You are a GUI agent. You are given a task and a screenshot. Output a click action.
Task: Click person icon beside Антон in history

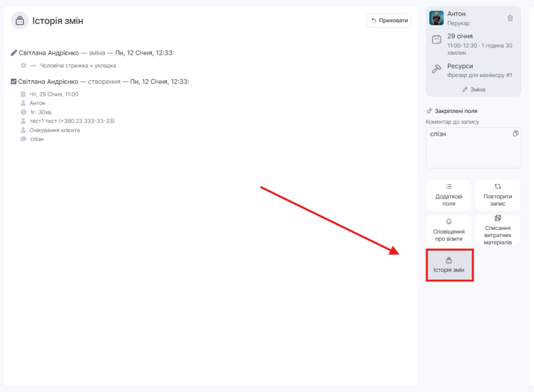point(23,103)
